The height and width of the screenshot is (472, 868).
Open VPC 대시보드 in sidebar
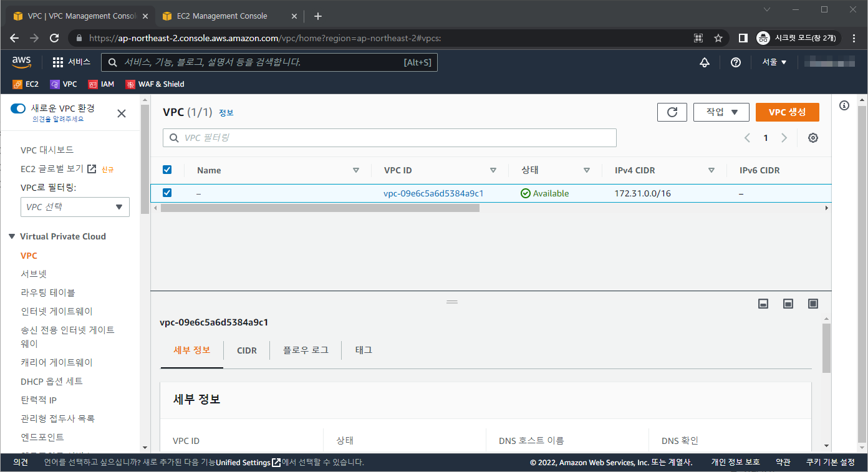point(47,150)
